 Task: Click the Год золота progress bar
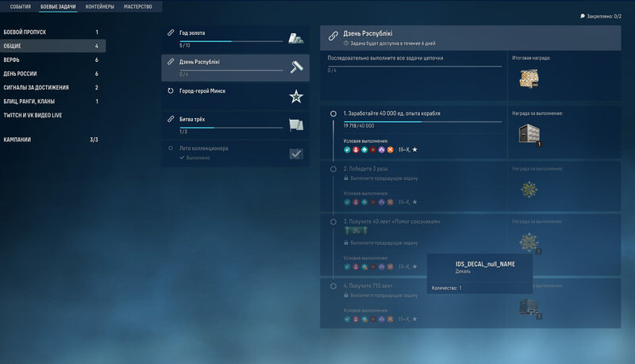point(231,41)
